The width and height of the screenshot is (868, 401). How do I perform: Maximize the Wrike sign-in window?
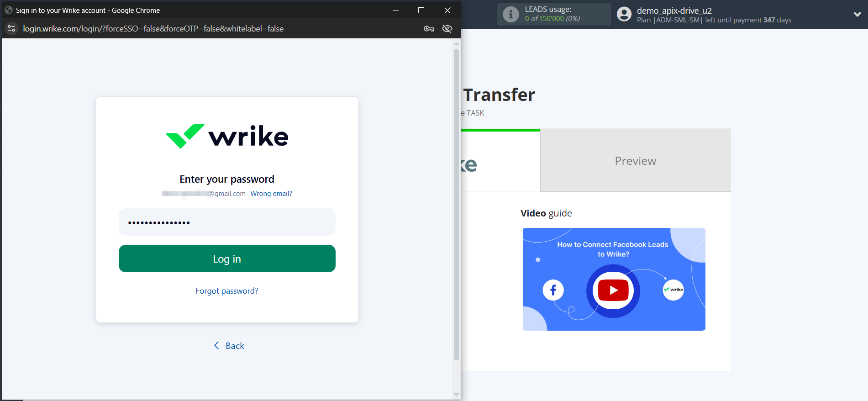pos(421,10)
